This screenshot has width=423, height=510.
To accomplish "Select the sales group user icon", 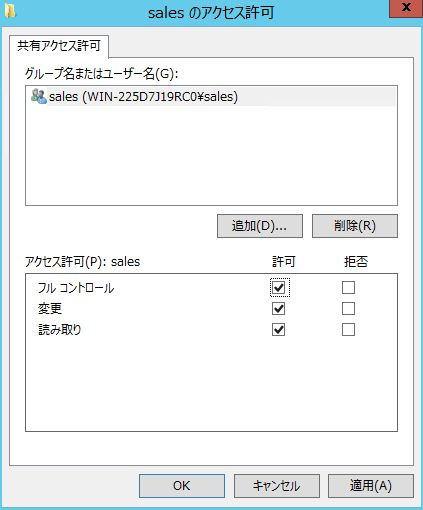I will (x=39, y=96).
